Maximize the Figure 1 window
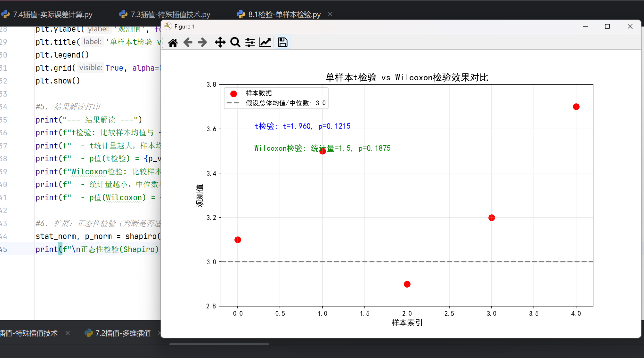This screenshot has width=644, height=358. click(x=607, y=27)
